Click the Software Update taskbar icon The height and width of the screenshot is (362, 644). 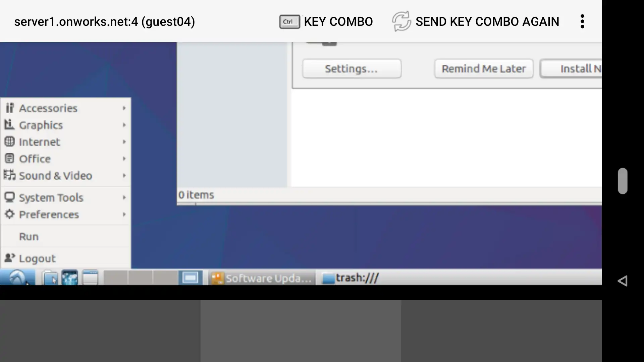[261, 278]
